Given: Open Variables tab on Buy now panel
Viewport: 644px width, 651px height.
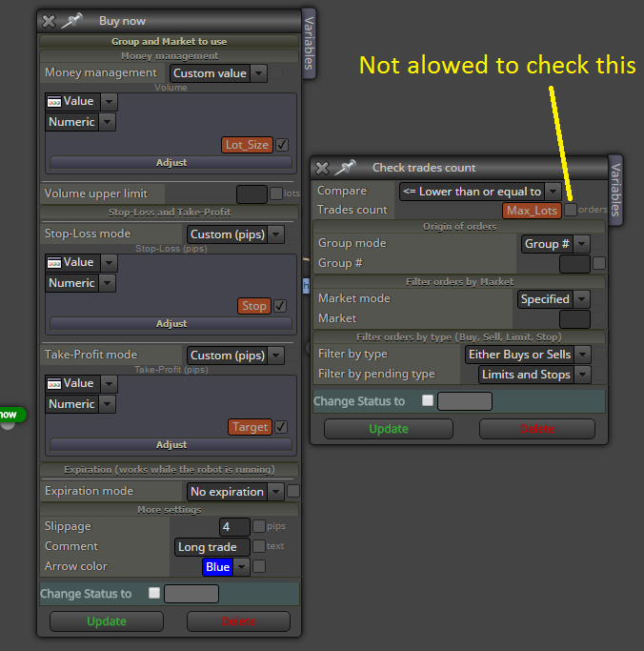Looking at the screenshot, I should click(x=309, y=43).
